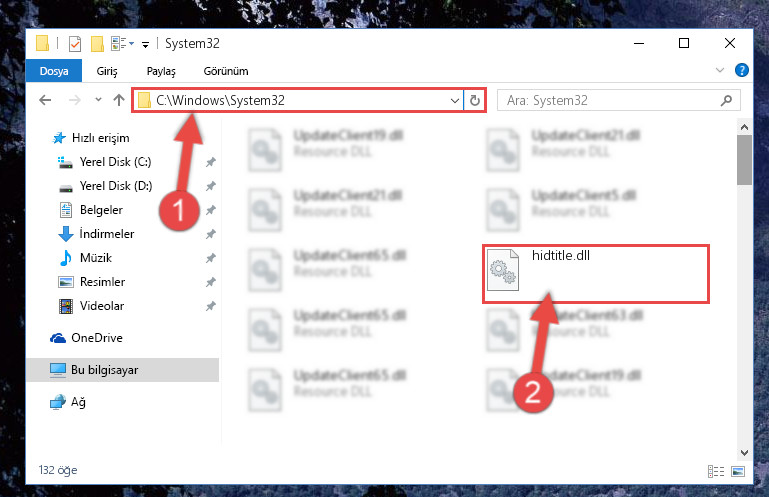Switch to the Görünüm tab
This screenshot has height=497, width=769.
point(226,71)
